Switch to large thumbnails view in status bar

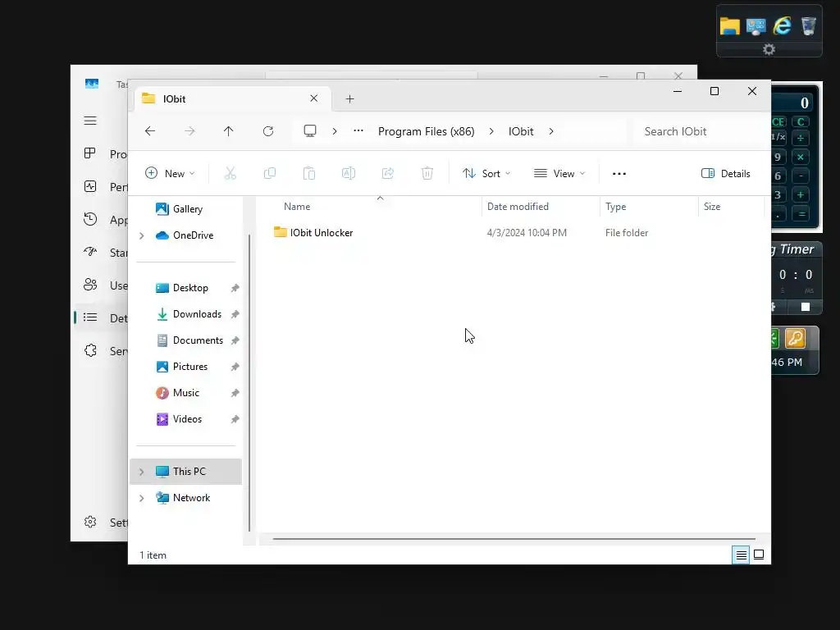click(759, 555)
